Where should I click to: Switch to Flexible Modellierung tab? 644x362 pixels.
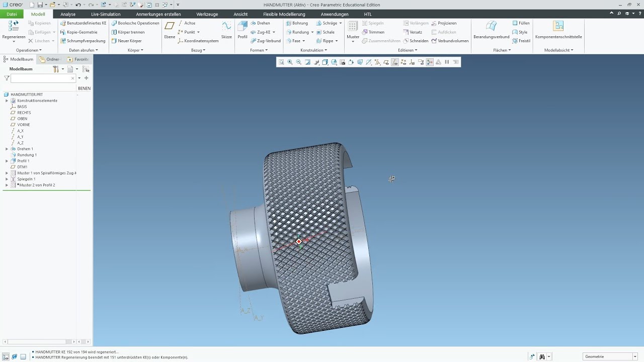[284, 14]
